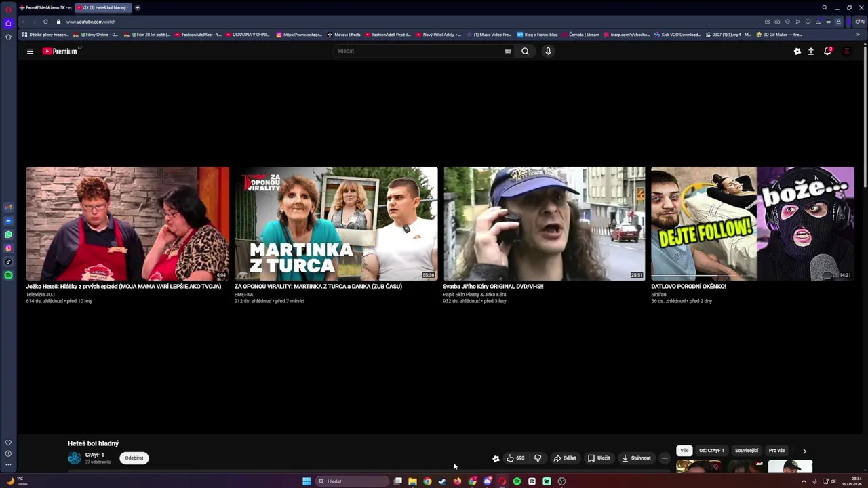
Task: Open Opera sidebar heart icon
Action: [8, 443]
